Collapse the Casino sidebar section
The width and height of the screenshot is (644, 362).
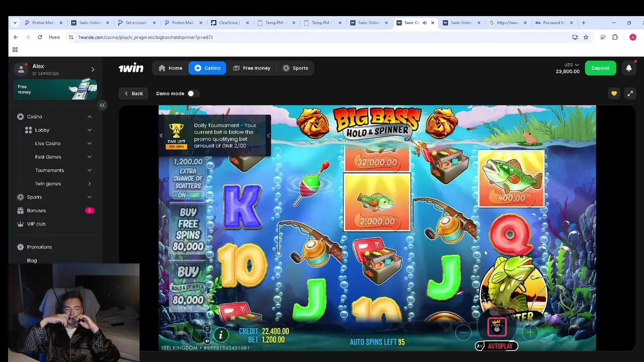[x=90, y=117]
